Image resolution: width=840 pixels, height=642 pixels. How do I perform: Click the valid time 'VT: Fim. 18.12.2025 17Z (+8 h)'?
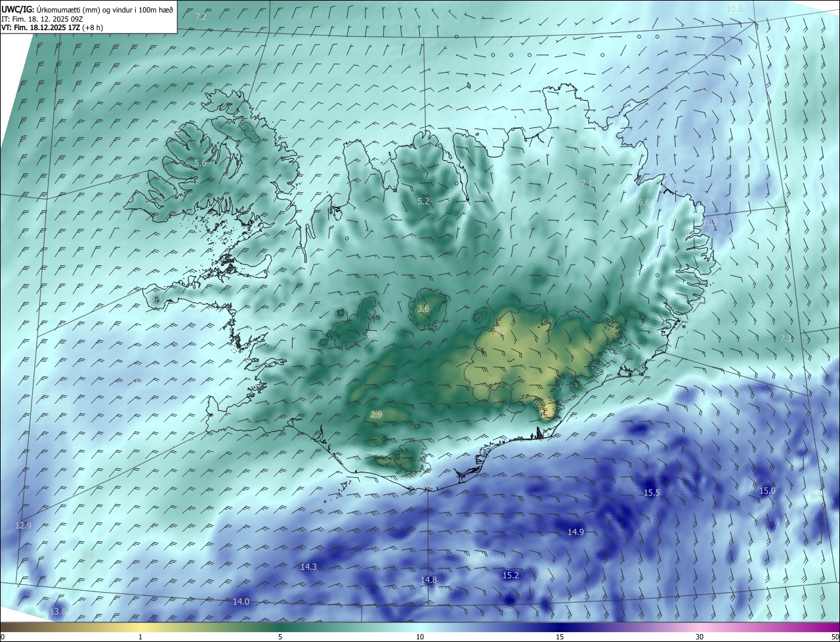pos(52,28)
